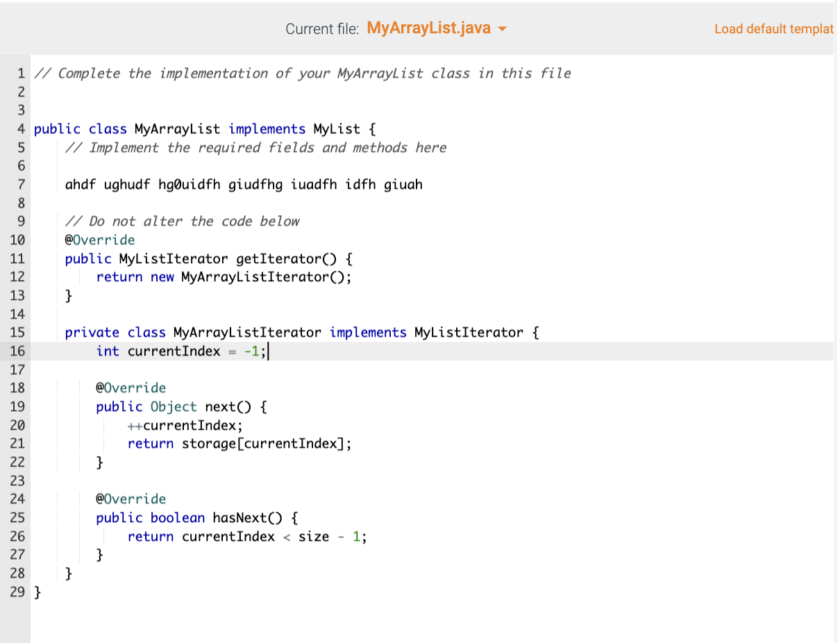Click the 'public Object next()' declaration
Viewport: 840px width, 643px height.
tap(182, 407)
